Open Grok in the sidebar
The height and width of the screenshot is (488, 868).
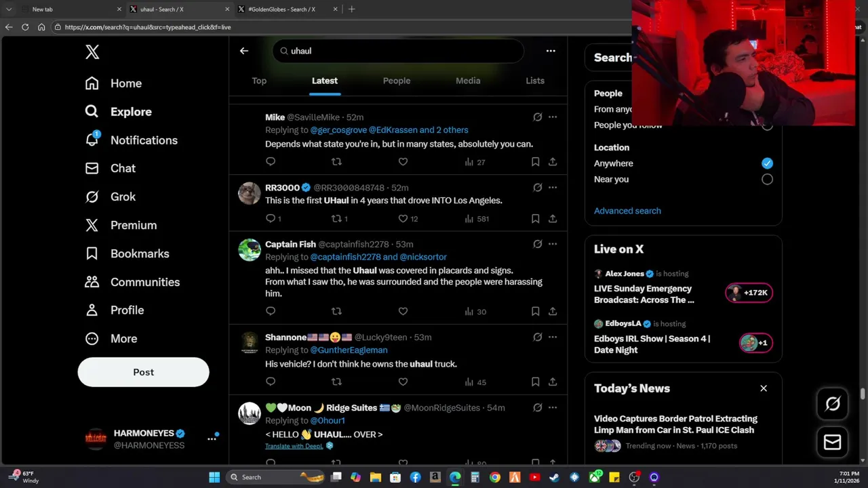point(110,197)
